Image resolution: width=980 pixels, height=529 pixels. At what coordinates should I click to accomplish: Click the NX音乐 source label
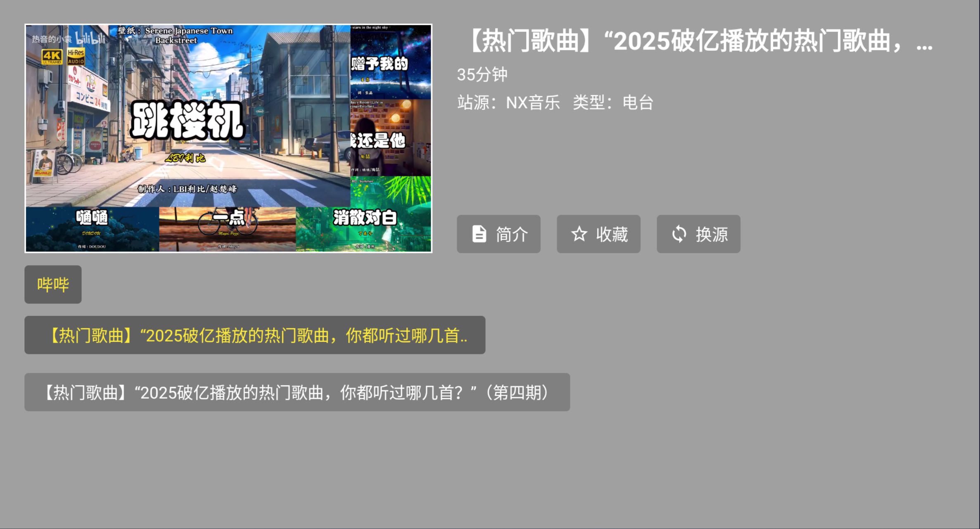click(532, 102)
